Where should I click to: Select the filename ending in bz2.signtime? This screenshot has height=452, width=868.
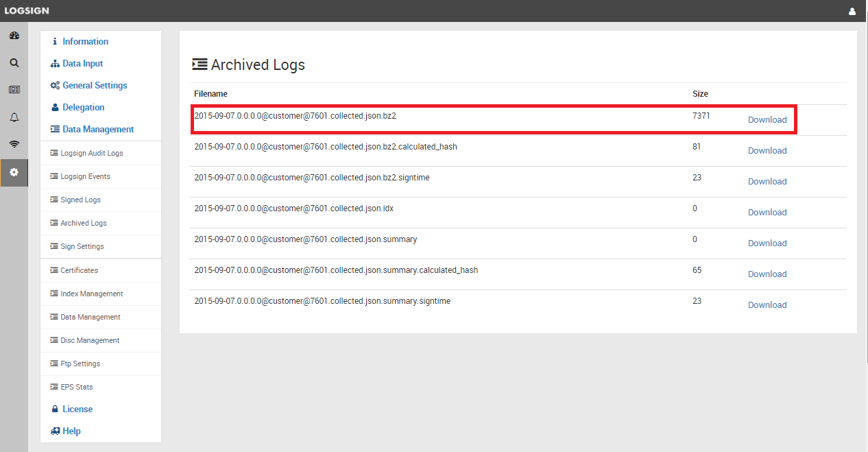pyautogui.click(x=312, y=178)
